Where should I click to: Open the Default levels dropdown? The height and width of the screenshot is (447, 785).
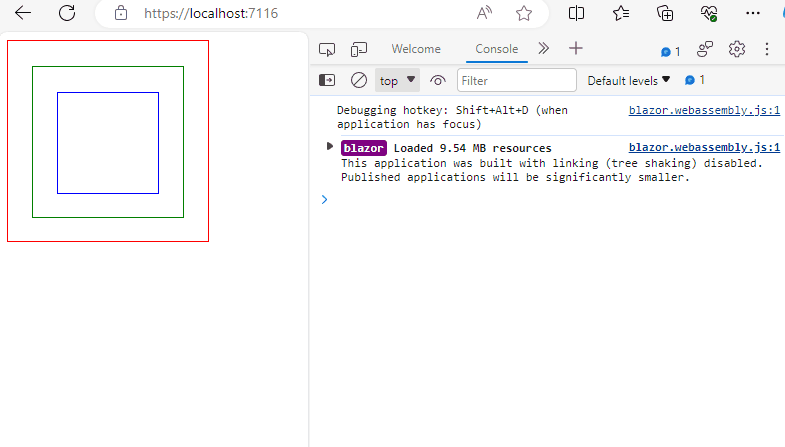628,80
